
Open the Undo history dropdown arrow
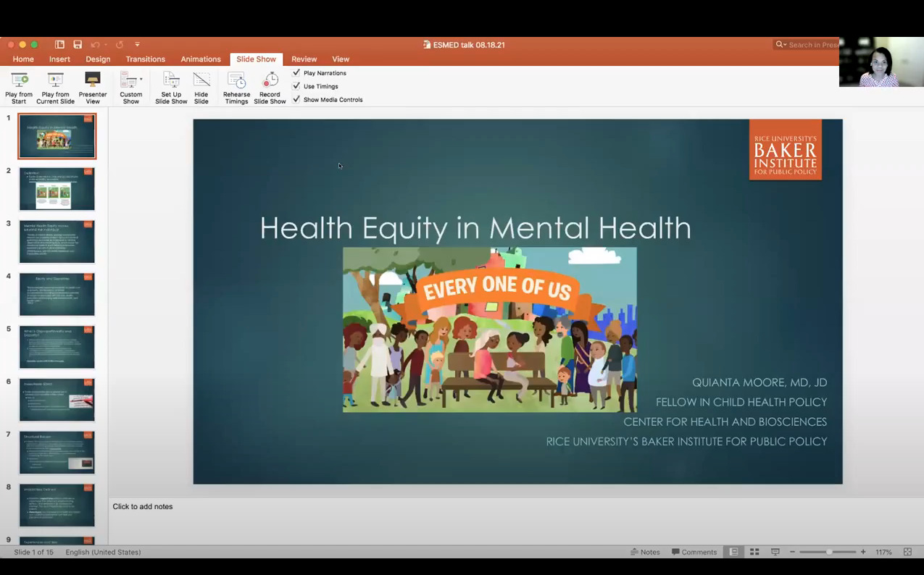pyautogui.click(x=106, y=45)
